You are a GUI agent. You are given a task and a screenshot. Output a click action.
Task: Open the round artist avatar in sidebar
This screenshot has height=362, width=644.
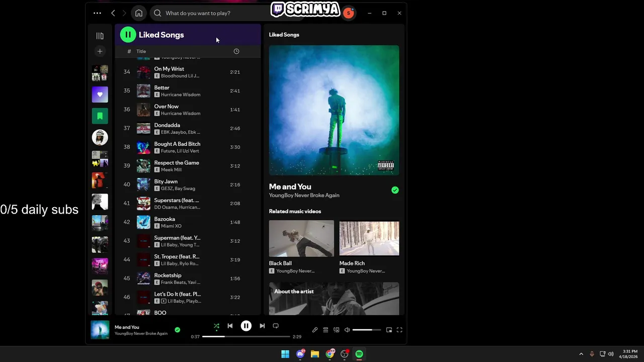(100, 137)
